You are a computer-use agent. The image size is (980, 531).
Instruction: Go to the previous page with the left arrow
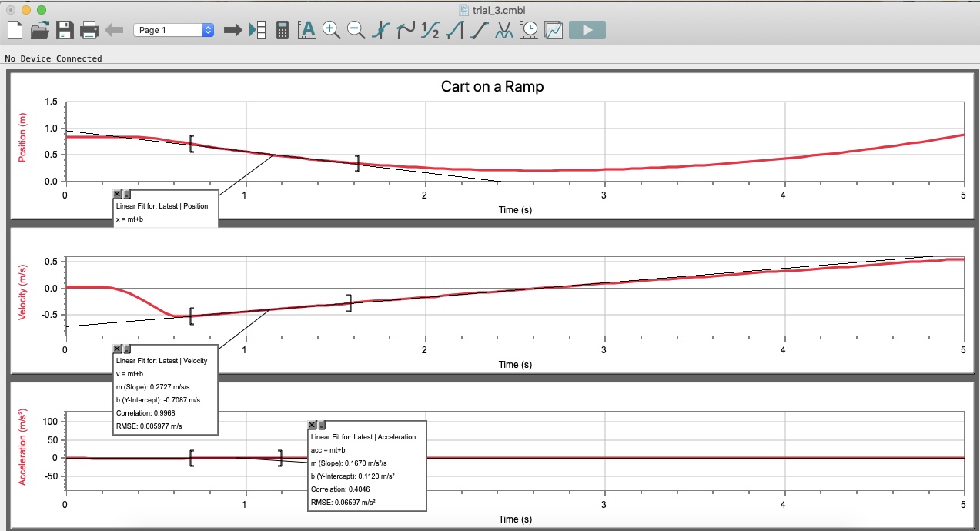pyautogui.click(x=115, y=30)
